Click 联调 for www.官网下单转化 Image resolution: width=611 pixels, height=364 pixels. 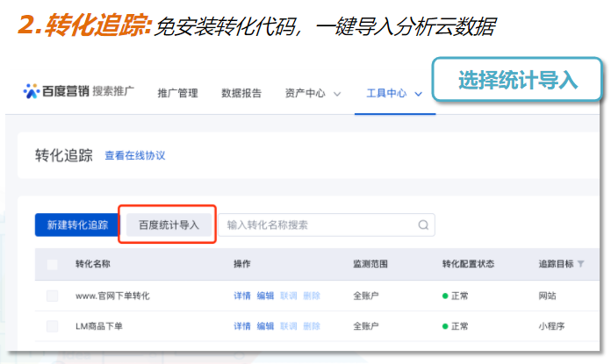pyautogui.click(x=288, y=296)
